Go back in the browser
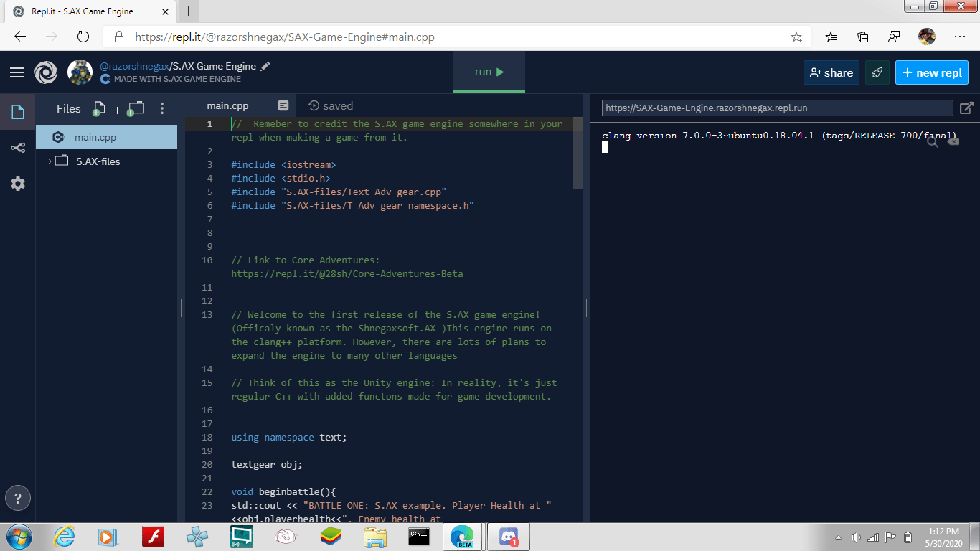980x551 pixels. pos(20,37)
